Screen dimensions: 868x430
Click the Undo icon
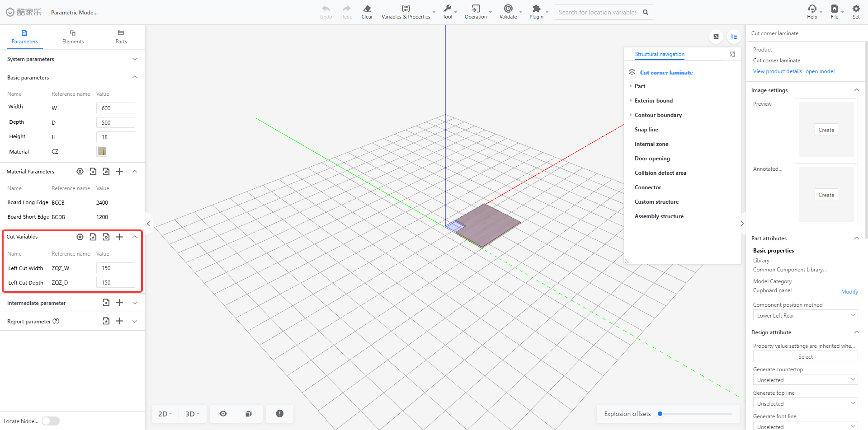[326, 9]
